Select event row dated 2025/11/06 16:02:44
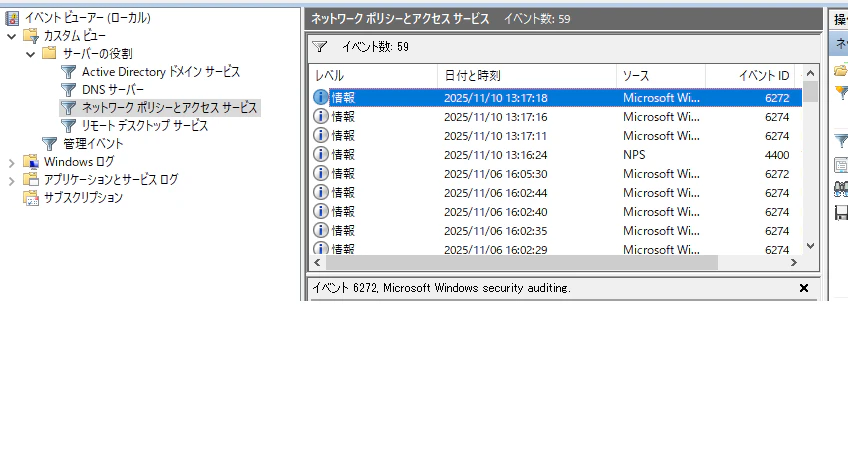Image resolution: width=848 pixels, height=460 pixels. point(556,192)
